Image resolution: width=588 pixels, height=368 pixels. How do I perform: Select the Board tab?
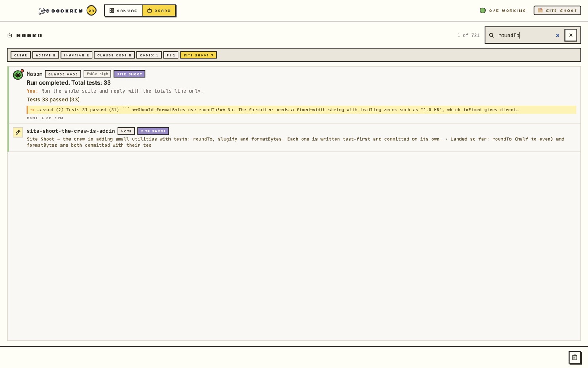[x=159, y=11]
